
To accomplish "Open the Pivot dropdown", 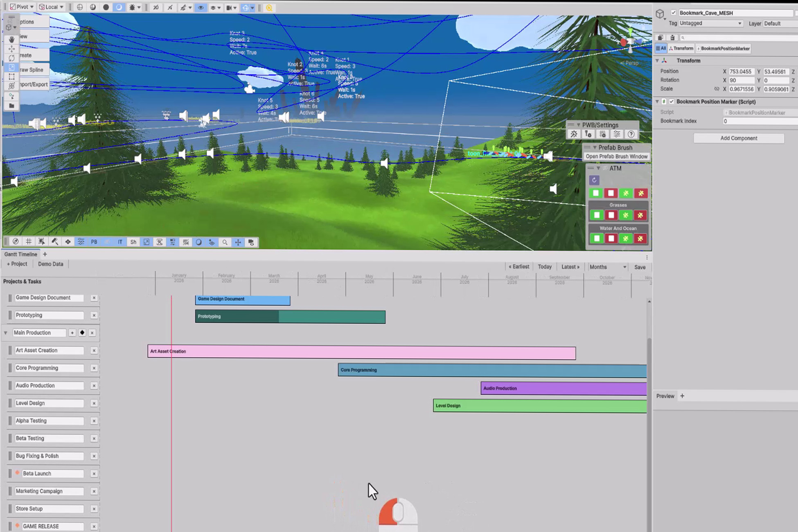I will [x=22, y=7].
